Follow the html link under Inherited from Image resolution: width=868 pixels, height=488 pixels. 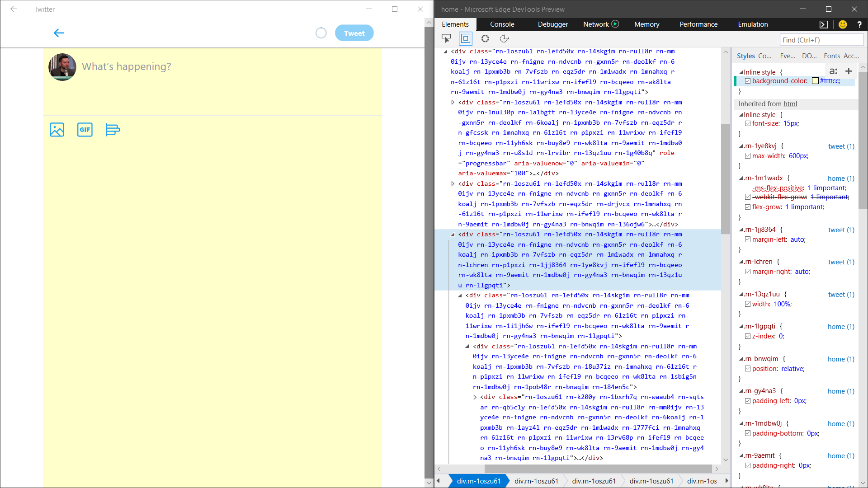point(790,104)
